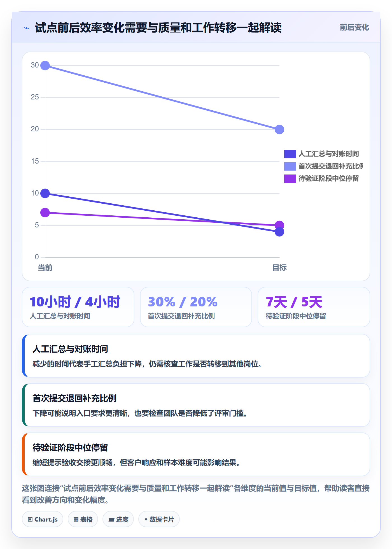Image resolution: width=392 pixels, height=549 pixels.
Task: Click the 待验证阶段中位停留 note card heading
Action: click(70, 448)
